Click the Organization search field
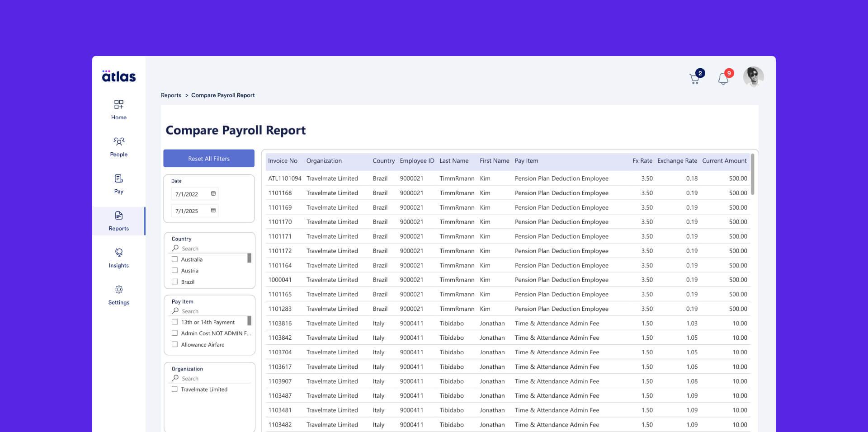Screen dimensions: 868x432 pyautogui.click(x=211, y=379)
